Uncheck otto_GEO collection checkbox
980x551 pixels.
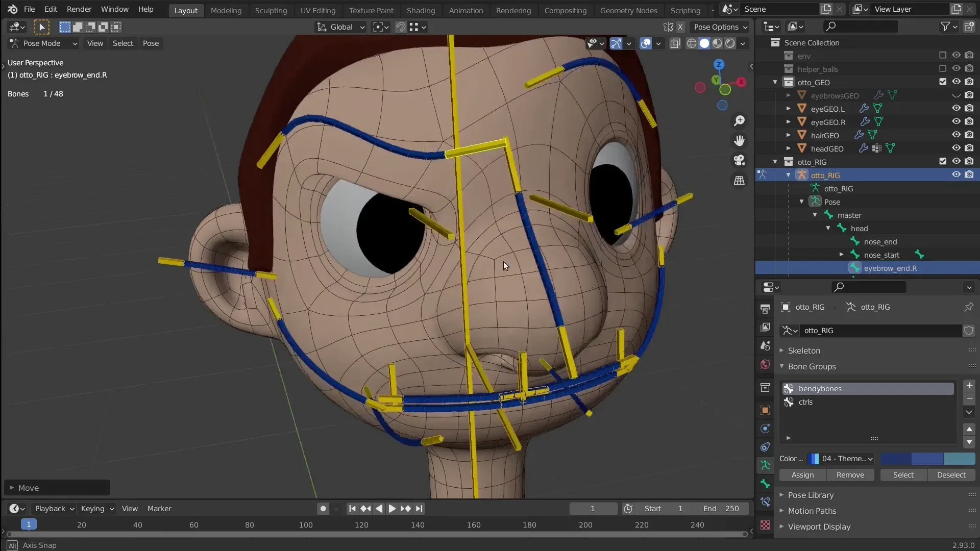click(943, 82)
